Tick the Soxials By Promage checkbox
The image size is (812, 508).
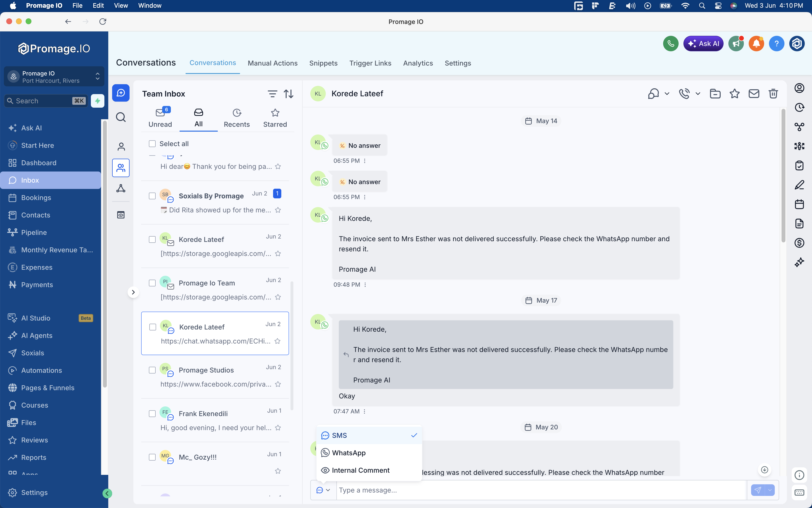(152, 196)
